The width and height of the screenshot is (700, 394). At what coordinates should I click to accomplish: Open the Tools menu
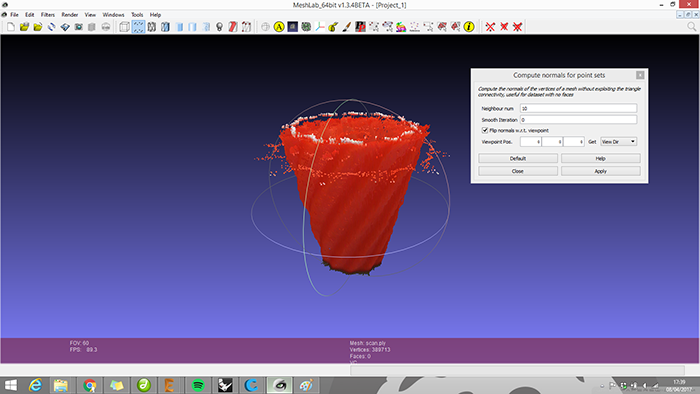137,15
